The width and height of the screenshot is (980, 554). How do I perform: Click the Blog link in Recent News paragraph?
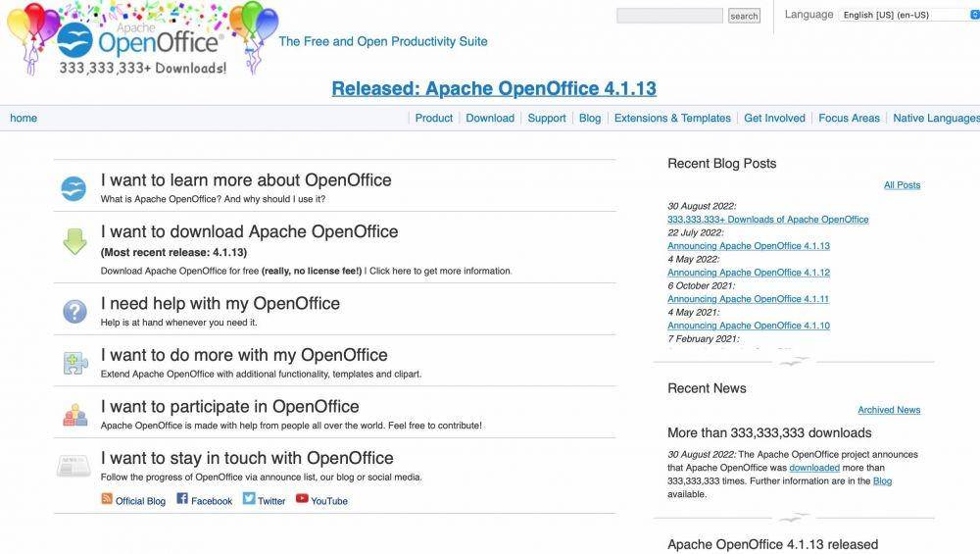click(883, 480)
